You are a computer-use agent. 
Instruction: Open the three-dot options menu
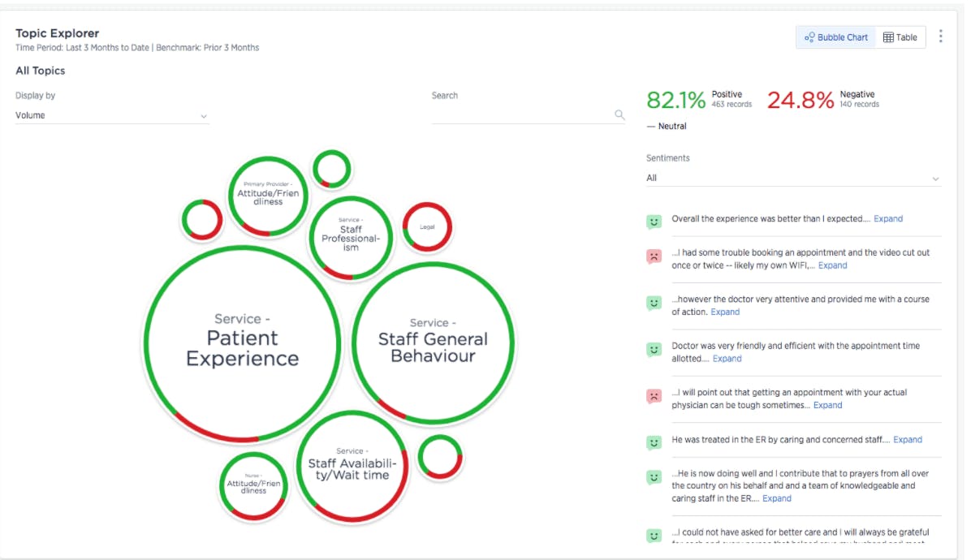pyautogui.click(x=941, y=37)
